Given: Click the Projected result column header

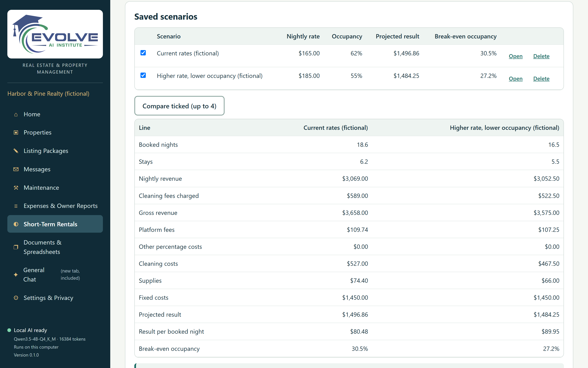Looking at the screenshot, I should click(x=397, y=37).
